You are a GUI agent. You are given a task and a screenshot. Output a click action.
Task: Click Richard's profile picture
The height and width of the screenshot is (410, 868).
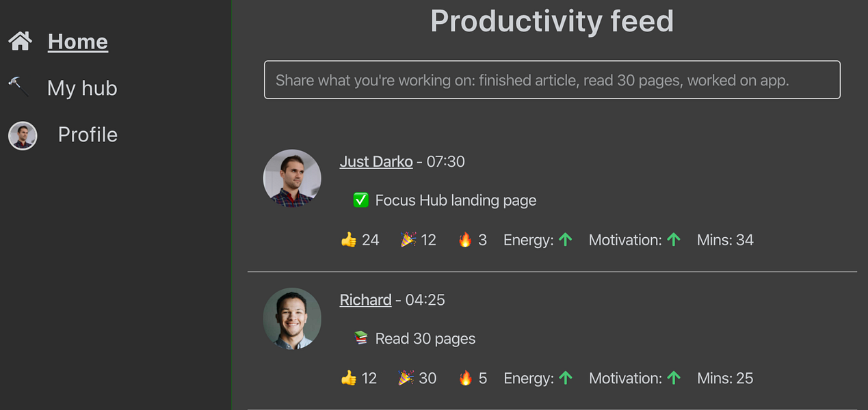292,318
